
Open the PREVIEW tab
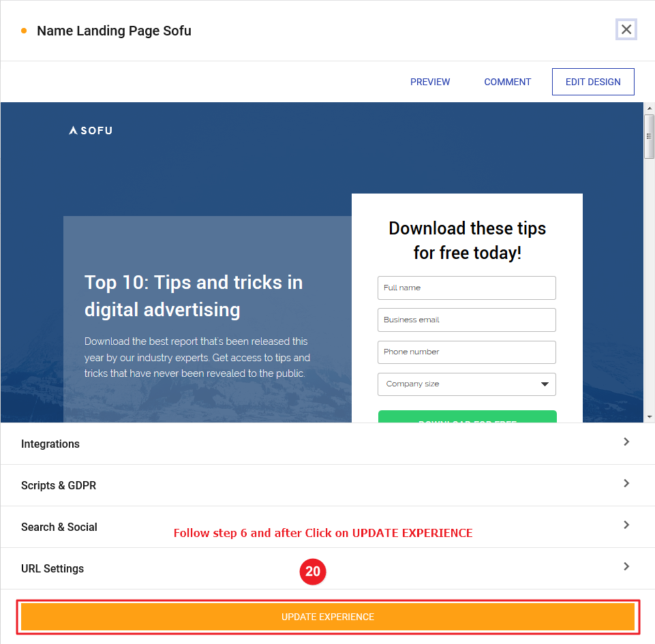click(x=430, y=82)
